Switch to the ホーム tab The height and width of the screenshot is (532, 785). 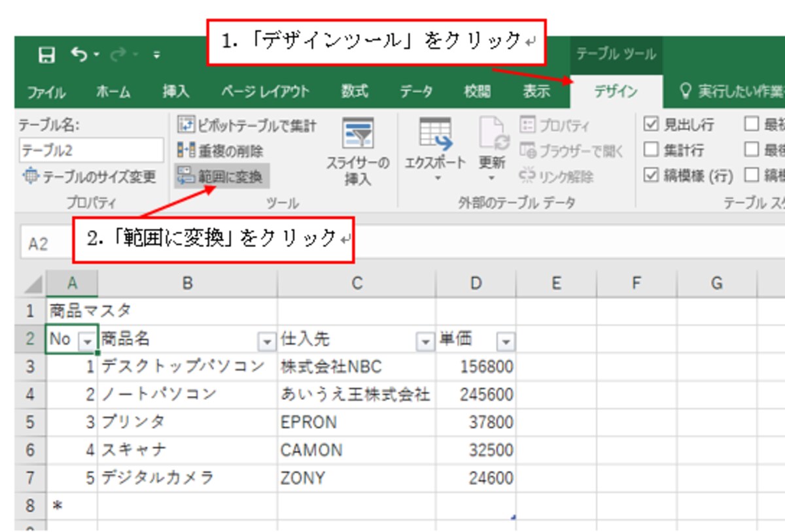tap(113, 92)
